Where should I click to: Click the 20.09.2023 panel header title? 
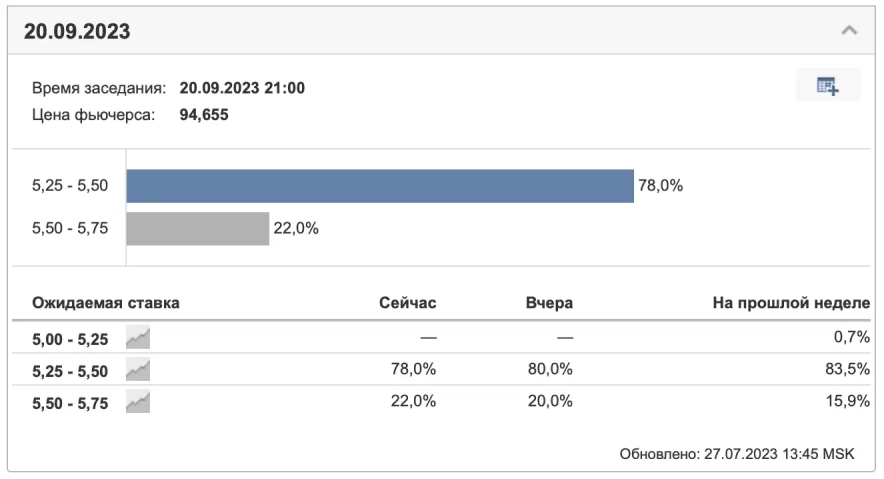77,32
